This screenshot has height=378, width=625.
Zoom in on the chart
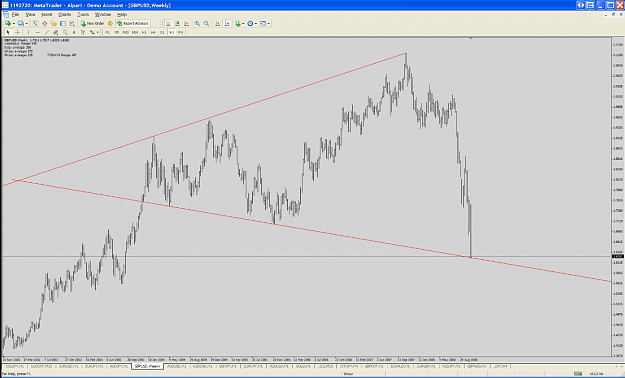197,24
